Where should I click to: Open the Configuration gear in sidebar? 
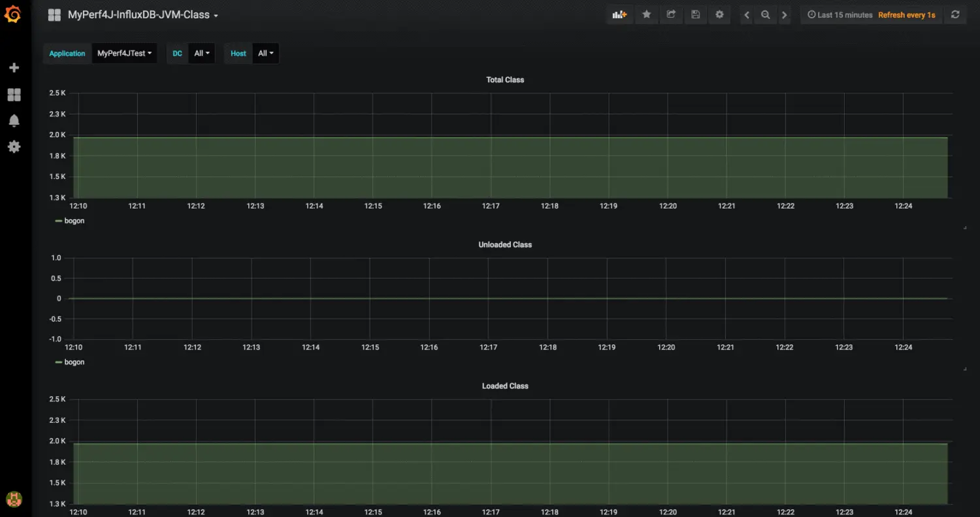click(14, 147)
